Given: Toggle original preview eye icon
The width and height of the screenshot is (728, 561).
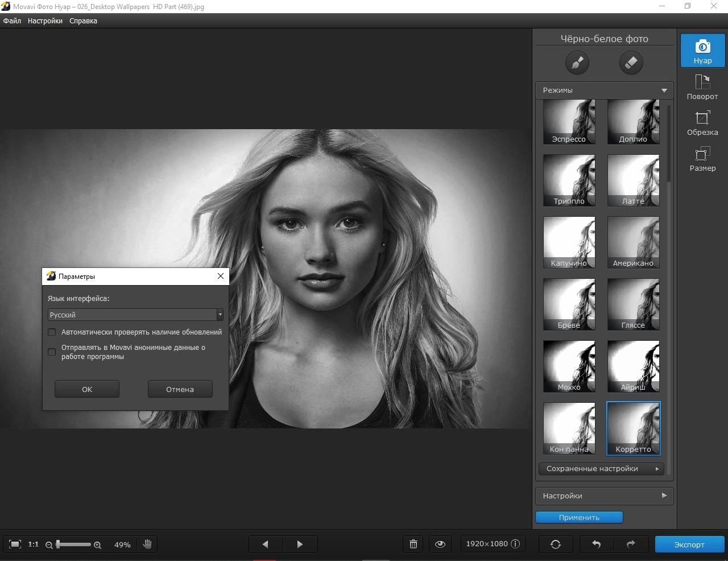Looking at the screenshot, I should point(440,544).
